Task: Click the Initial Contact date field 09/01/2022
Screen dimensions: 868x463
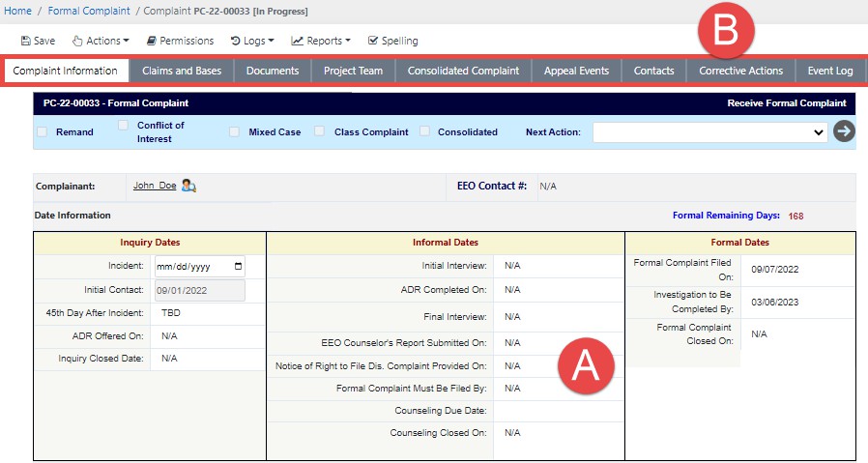Action: 200,290
